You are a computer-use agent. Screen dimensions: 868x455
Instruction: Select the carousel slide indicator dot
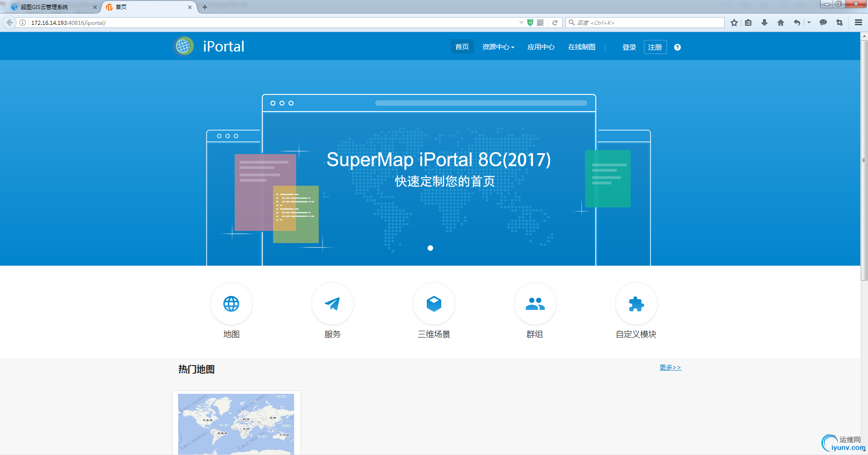click(430, 248)
